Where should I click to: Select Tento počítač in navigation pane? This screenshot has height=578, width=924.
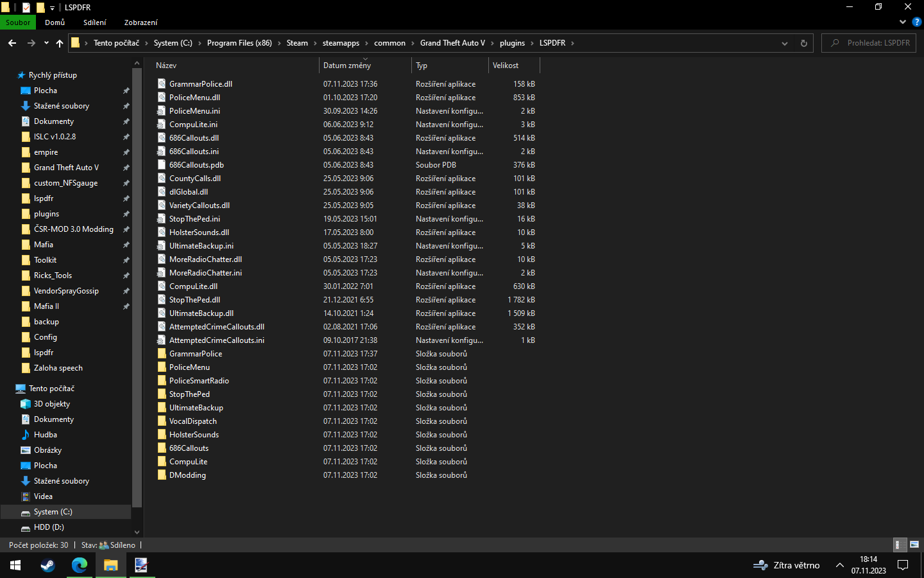(51, 389)
